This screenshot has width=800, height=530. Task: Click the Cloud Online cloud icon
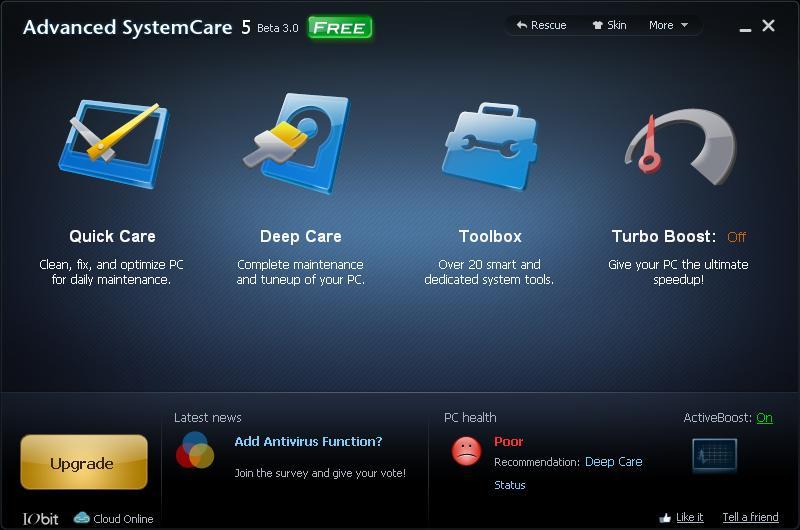tap(82, 518)
